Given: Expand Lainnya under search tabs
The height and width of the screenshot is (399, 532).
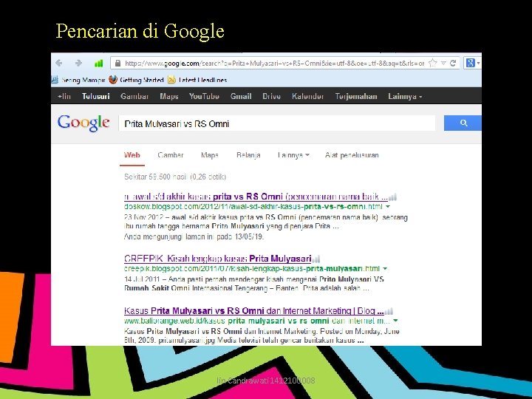Looking at the screenshot, I should pyautogui.click(x=293, y=155).
